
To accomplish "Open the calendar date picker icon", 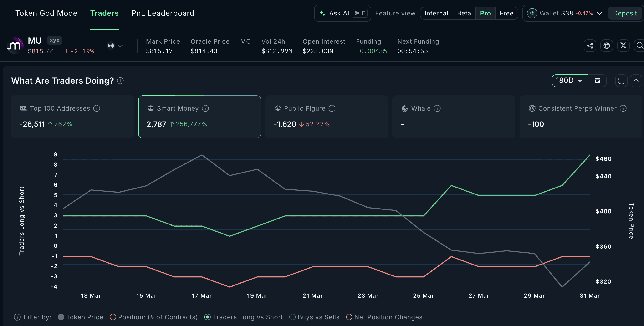I will (597, 81).
